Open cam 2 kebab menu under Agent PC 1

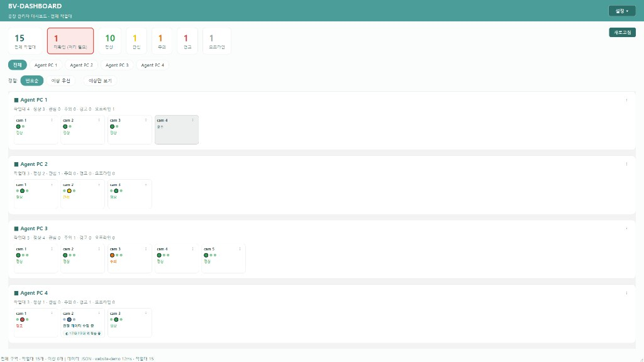click(x=99, y=120)
